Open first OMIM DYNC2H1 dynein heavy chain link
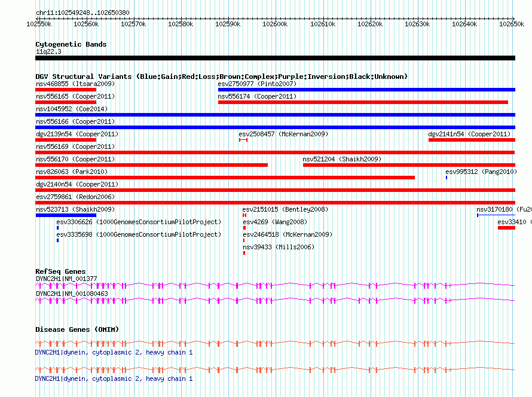 coord(114,353)
